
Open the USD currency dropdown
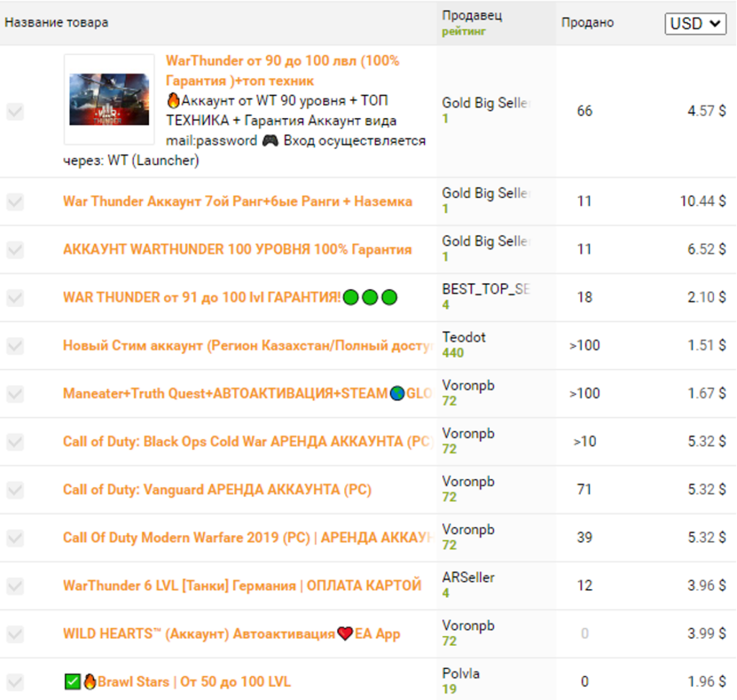coord(695,23)
